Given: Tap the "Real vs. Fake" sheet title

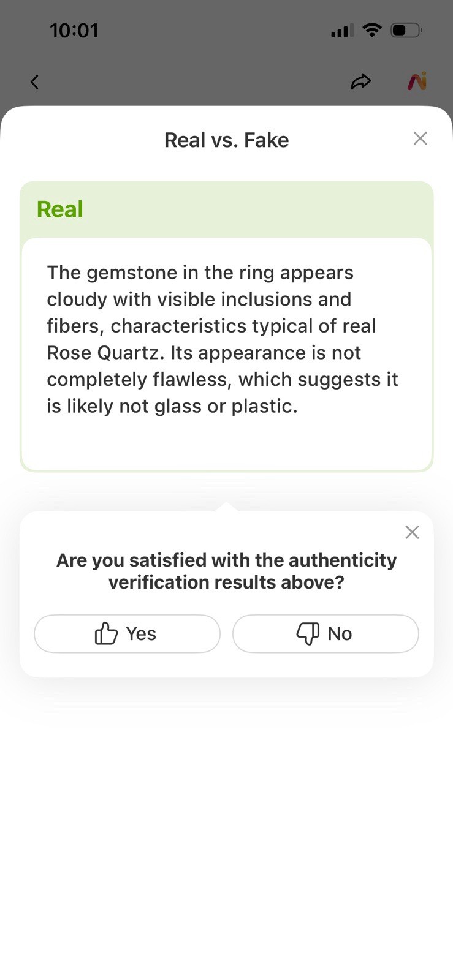Looking at the screenshot, I should pos(226,140).
